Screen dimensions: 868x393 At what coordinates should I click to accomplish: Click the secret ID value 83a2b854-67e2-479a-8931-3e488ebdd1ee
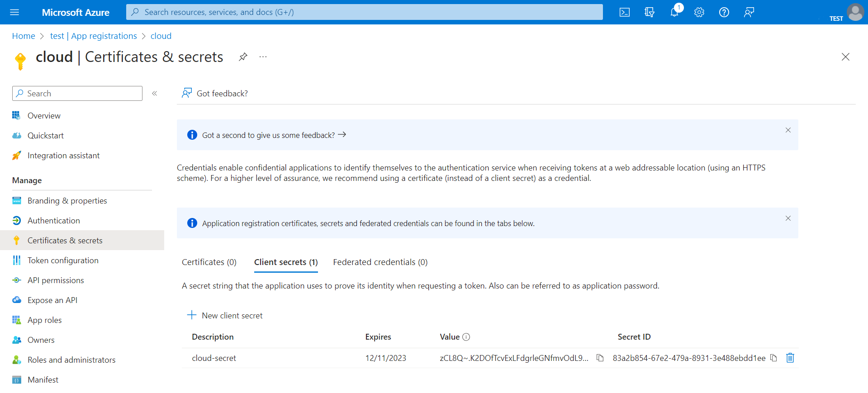[x=689, y=358]
